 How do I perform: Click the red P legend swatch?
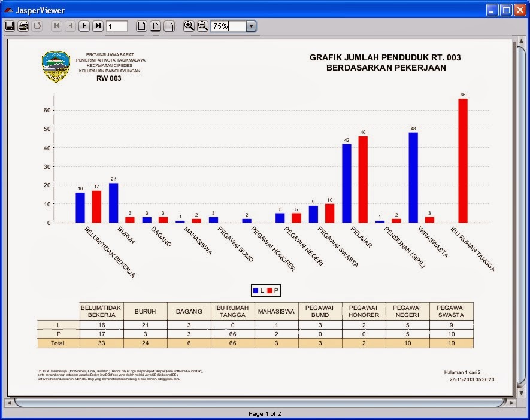269,290
